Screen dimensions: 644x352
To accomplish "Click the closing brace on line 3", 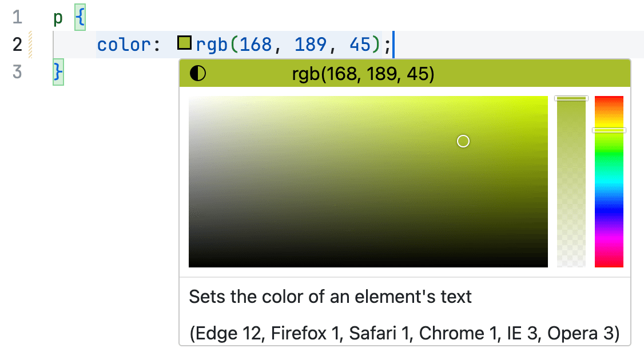I will 57,72.
